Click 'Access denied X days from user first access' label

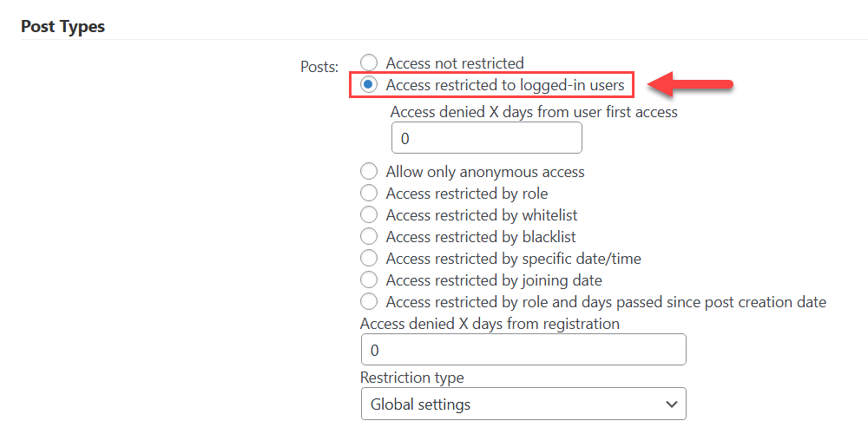[x=534, y=112]
